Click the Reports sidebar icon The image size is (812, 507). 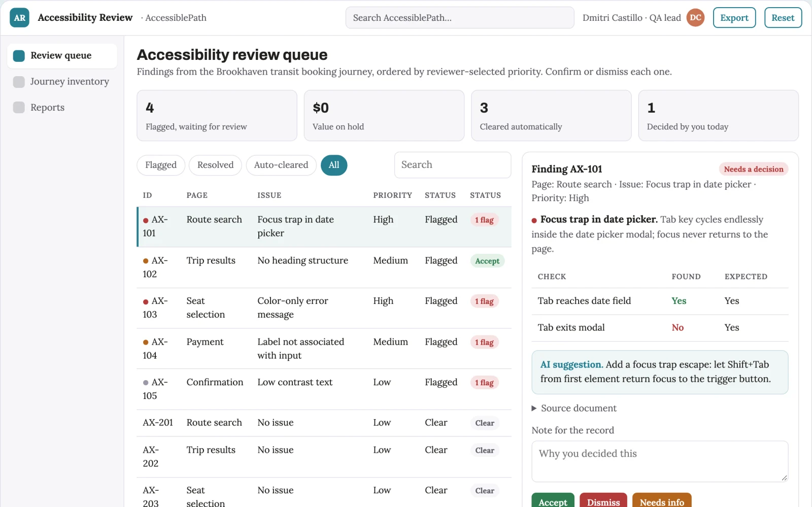(x=19, y=108)
